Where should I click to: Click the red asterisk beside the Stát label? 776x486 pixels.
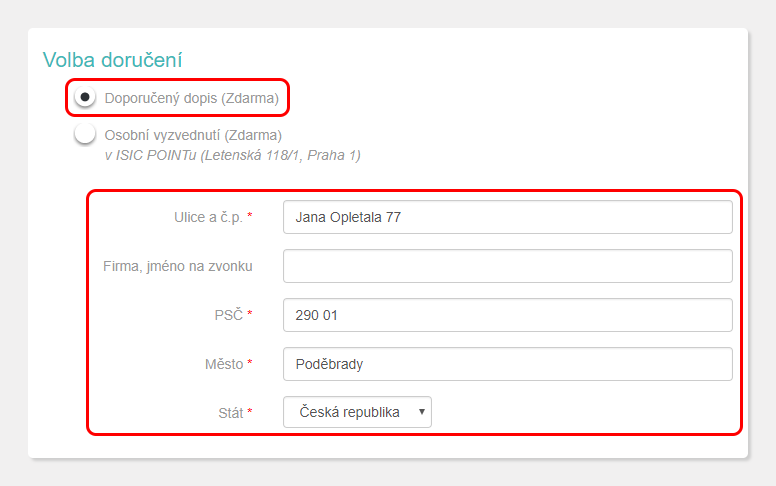coord(250,411)
